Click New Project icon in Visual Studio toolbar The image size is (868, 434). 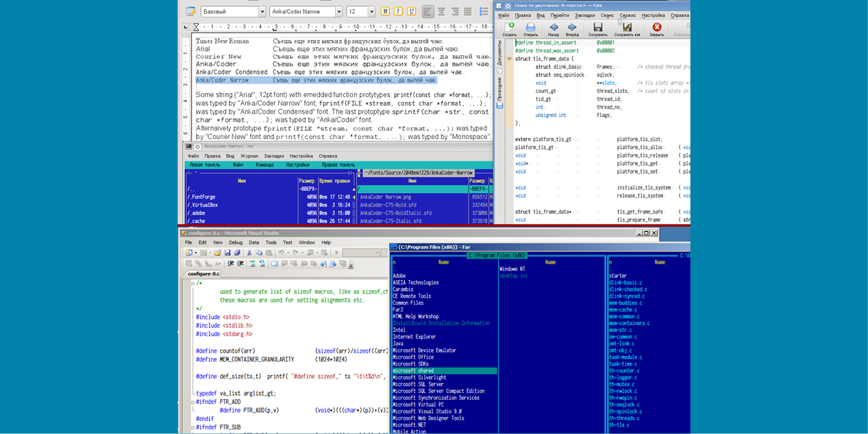pyautogui.click(x=190, y=253)
